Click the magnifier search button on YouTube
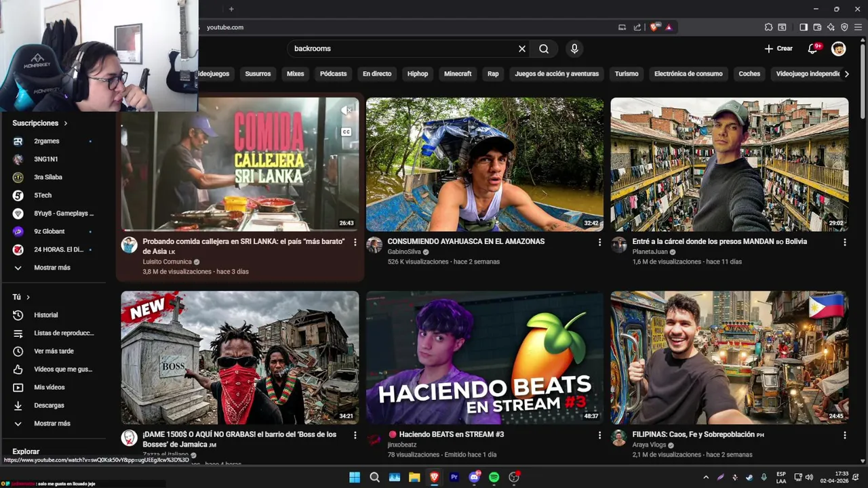Viewport: 868px width, 488px height. (x=544, y=49)
